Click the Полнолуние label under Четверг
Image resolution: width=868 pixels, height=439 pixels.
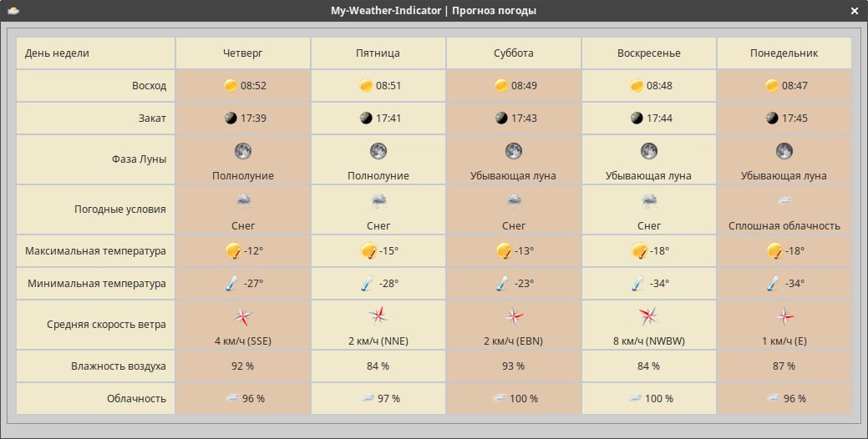[x=243, y=176]
